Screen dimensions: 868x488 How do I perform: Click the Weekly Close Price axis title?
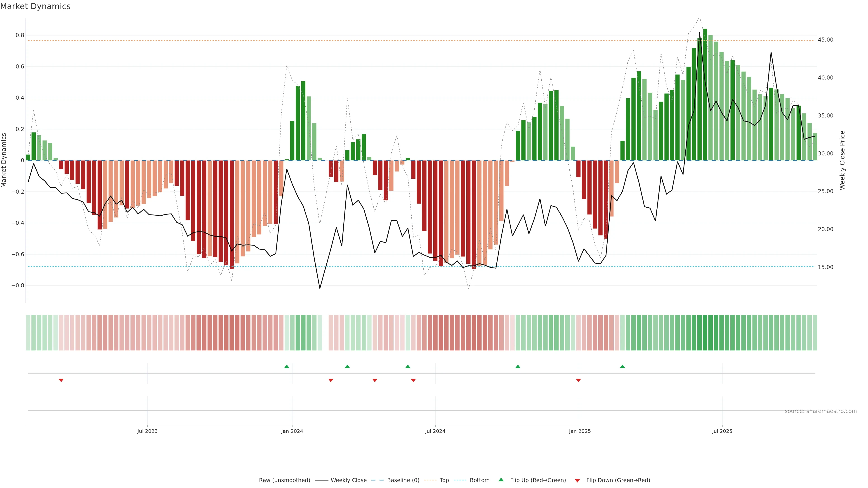(842, 160)
